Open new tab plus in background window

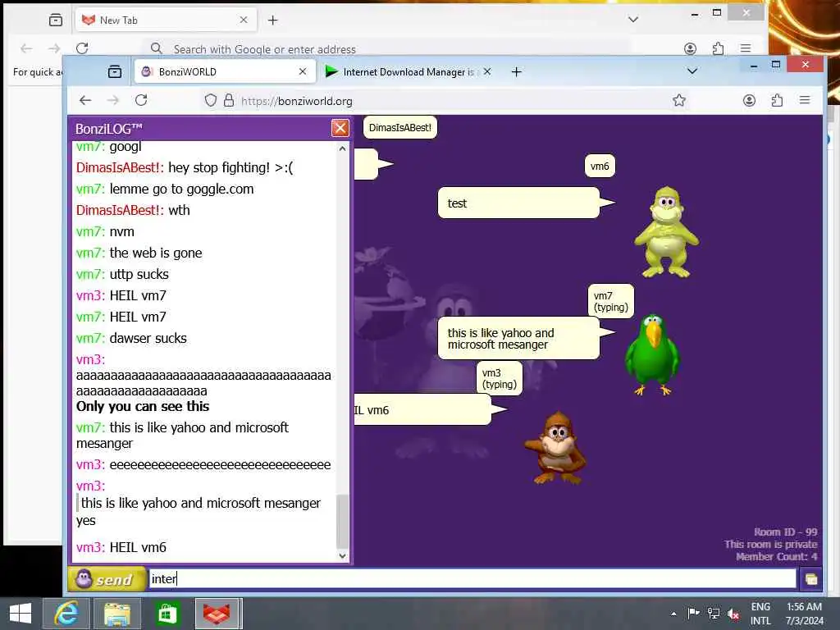coord(272,21)
